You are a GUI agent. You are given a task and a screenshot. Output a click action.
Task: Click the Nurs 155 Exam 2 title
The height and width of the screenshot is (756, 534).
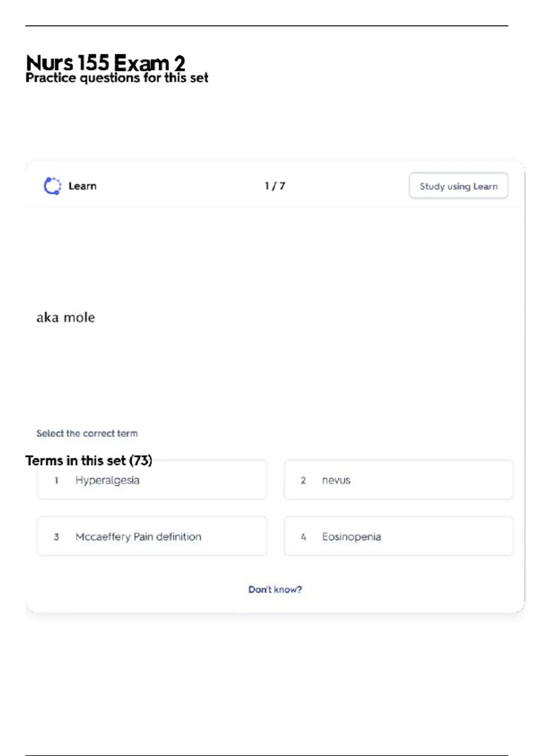(105, 63)
